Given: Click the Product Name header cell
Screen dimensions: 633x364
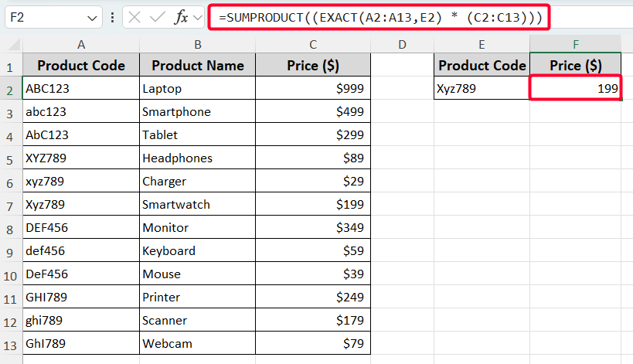Looking at the screenshot, I should click(x=197, y=66).
